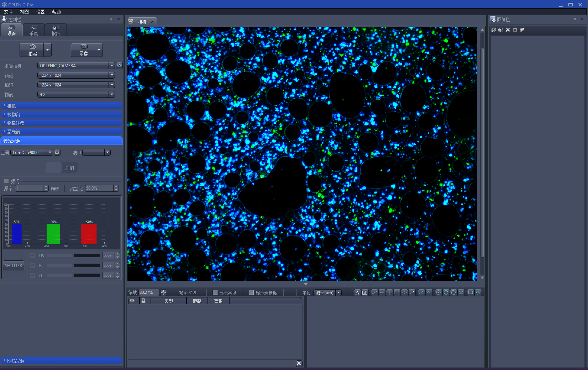The image size is (588, 370).
Task: Open the 设置 menu
Action: pyautogui.click(x=40, y=12)
